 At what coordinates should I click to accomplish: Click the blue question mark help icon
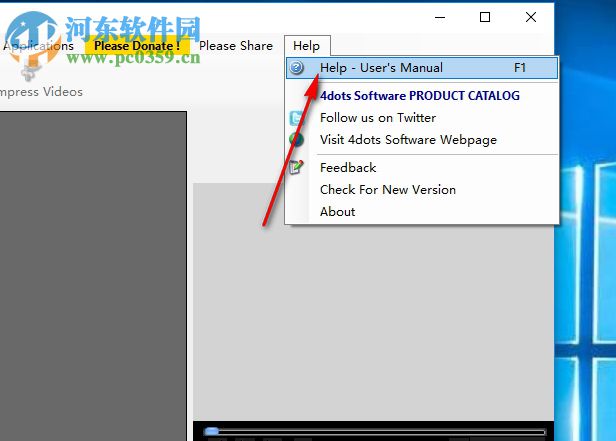(x=297, y=68)
